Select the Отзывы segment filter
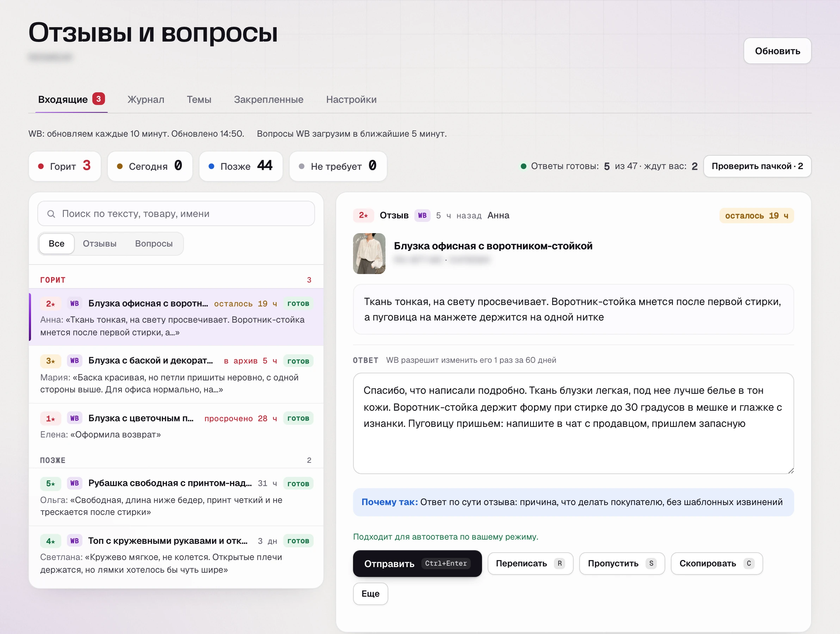The height and width of the screenshot is (634, 840). pyautogui.click(x=99, y=244)
